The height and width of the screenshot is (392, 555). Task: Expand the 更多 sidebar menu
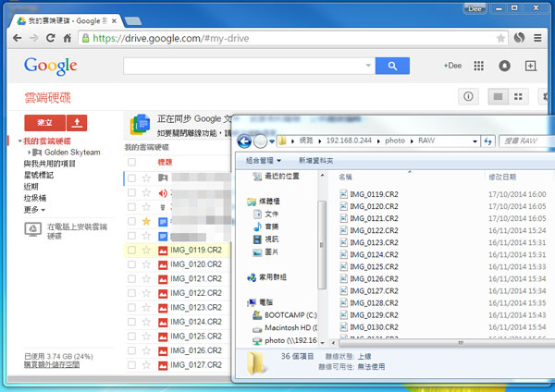coord(32,209)
